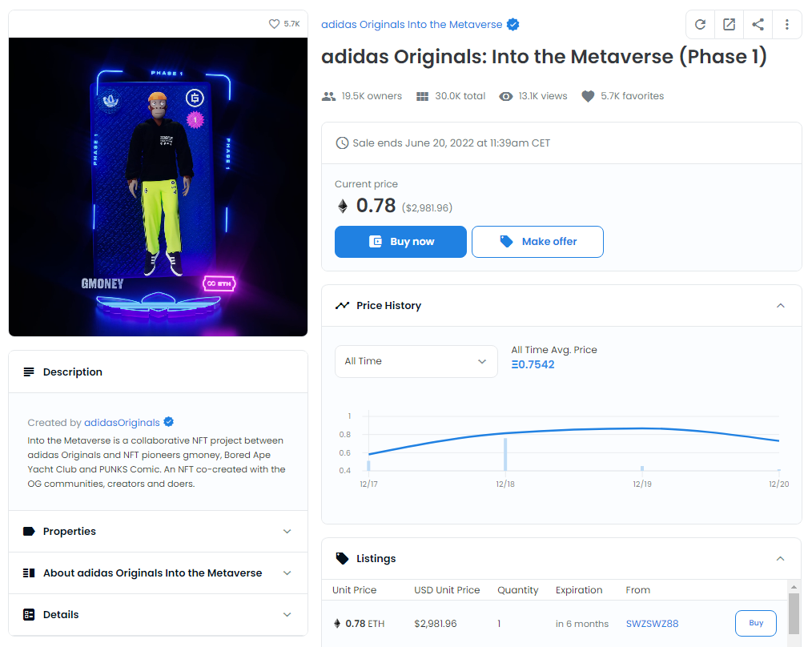Click the heart icon above the NFT image

pos(274,24)
